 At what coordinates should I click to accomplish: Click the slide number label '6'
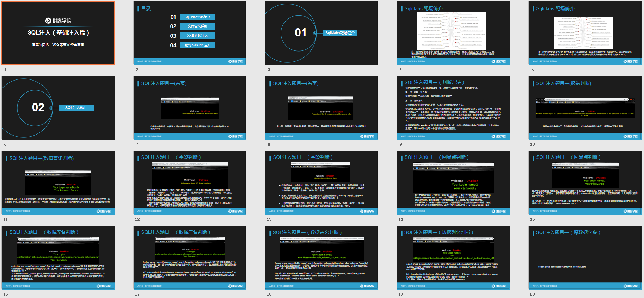pyautogui.click(x=5, y=144)
